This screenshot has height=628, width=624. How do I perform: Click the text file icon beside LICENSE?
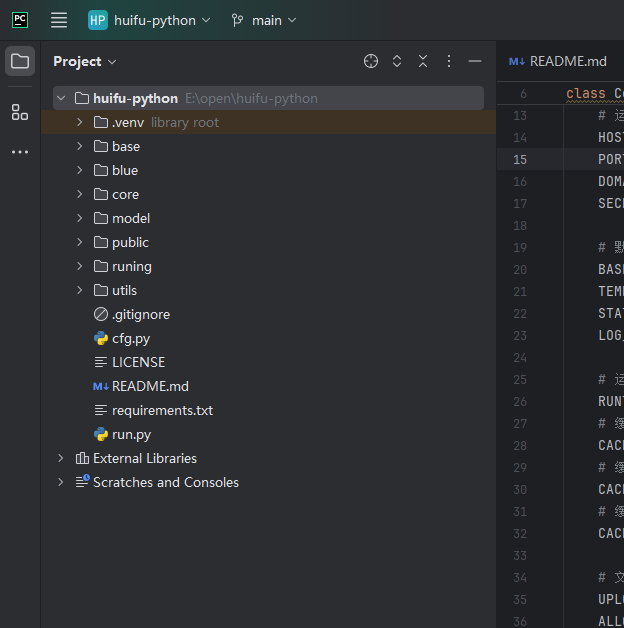[x=101, y=362]
